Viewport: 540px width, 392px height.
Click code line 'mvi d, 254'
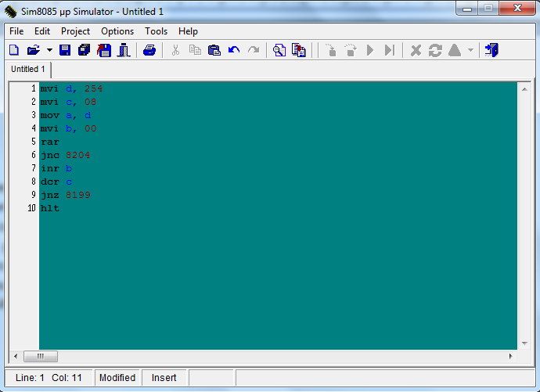point(72,88)
